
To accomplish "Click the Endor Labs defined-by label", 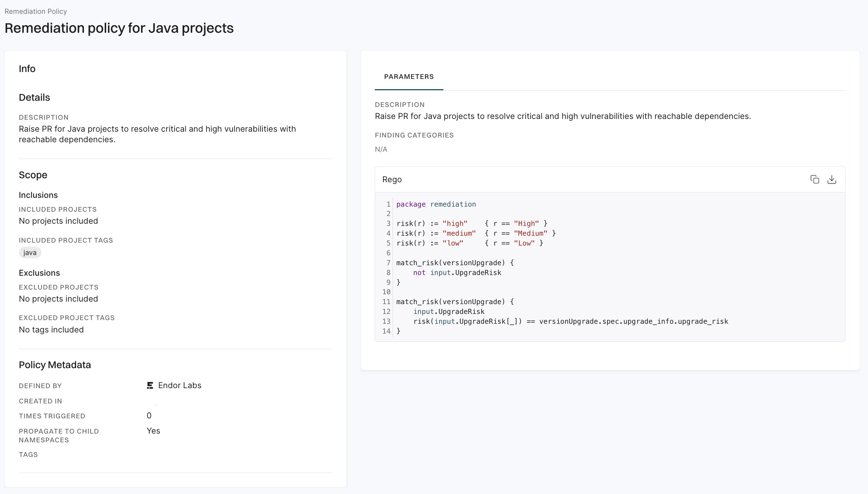I will coord(180,386).
